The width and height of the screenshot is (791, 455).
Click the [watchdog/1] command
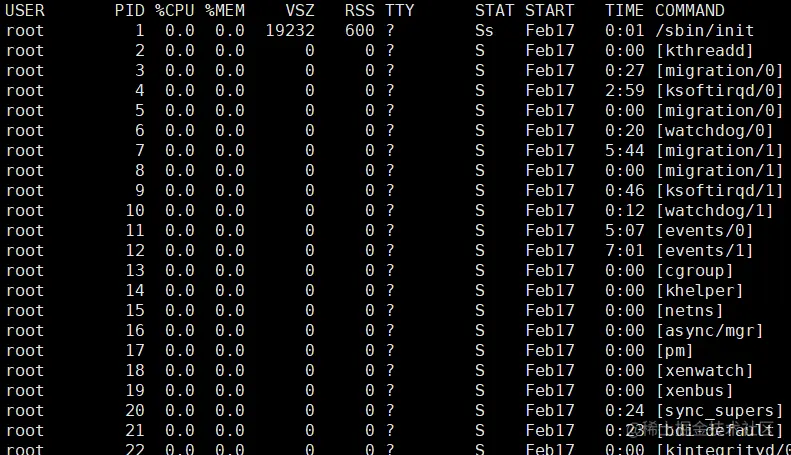(714, 210)
